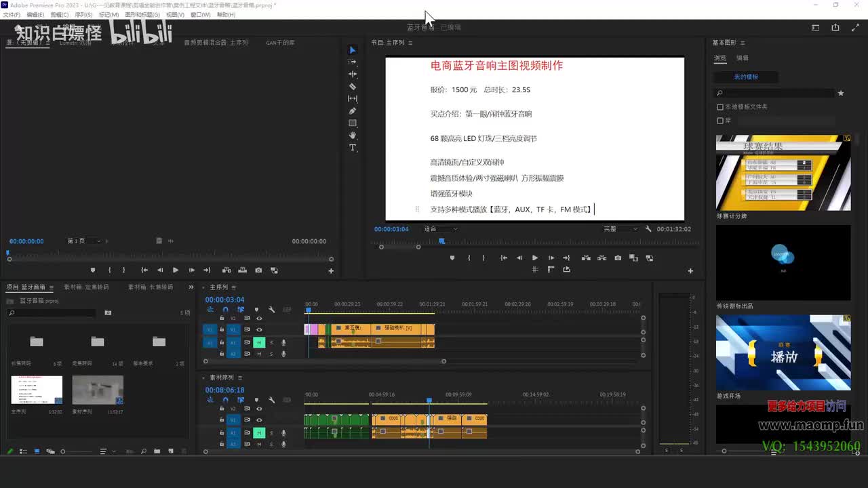Click Lift button in Program monitor
Image resolution: width=868 pixels, height=488 pixels.
(x=585, y=258)
